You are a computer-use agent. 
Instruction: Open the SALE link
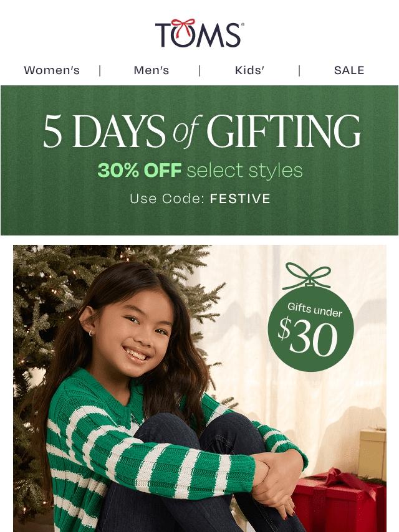(349, 70)
